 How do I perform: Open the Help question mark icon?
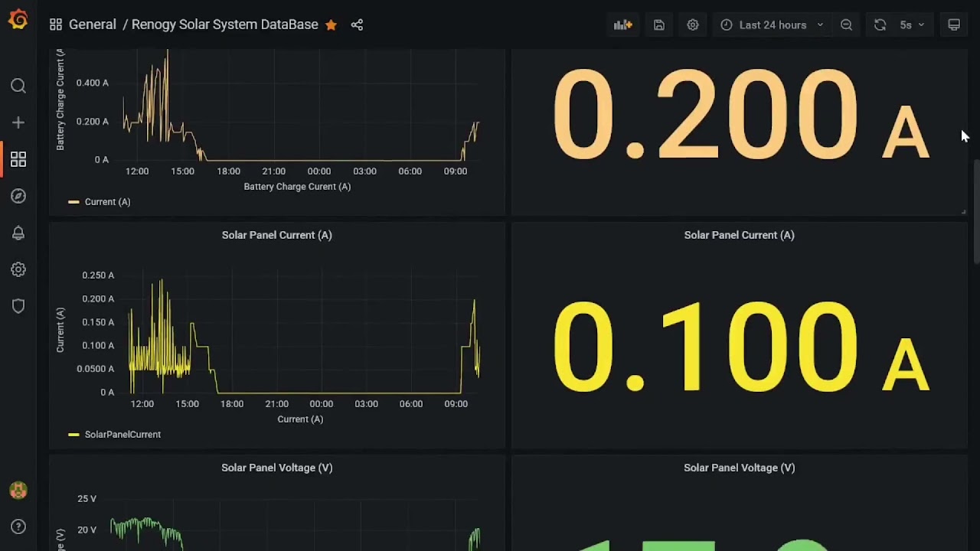coord(18,527)
